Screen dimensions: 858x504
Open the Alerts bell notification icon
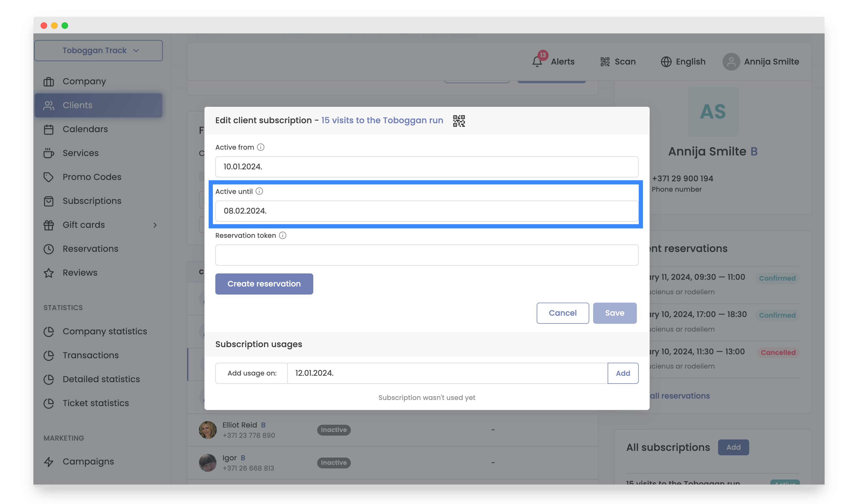[x=537, y=61]
